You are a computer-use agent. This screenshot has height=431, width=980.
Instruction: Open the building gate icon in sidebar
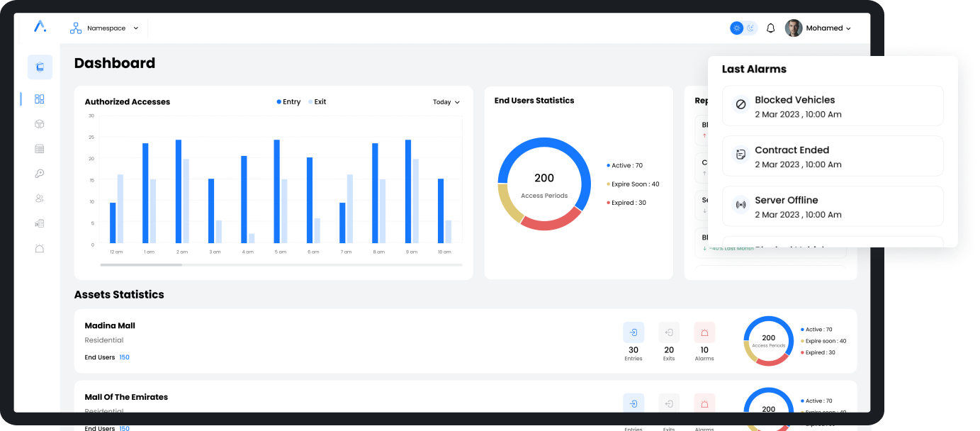40,223
